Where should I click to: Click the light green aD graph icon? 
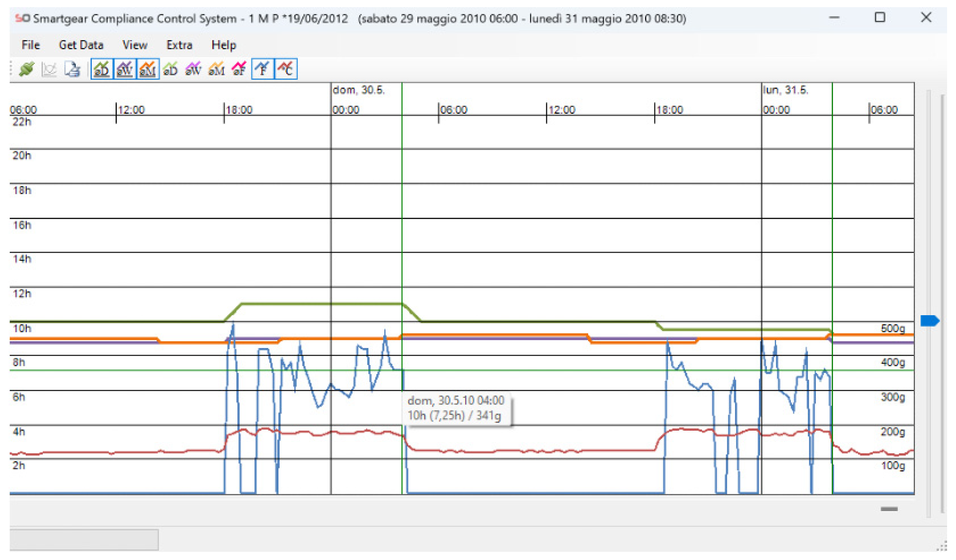click(x=170, y=69)
